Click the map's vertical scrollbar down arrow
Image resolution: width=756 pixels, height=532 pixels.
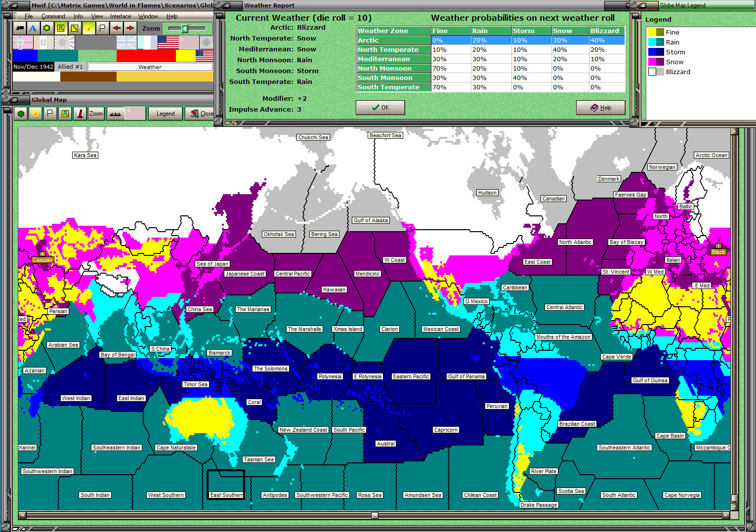tap(734, 507)
